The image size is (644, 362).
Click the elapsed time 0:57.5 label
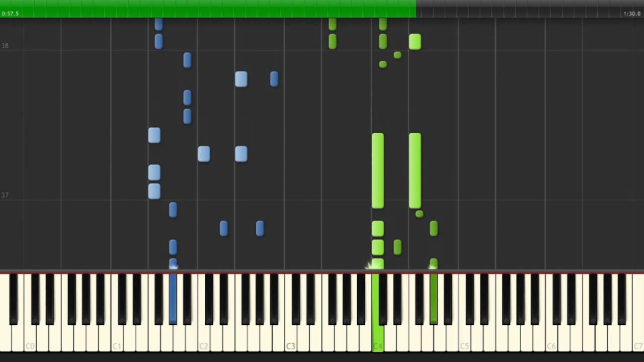pos(10,14)
